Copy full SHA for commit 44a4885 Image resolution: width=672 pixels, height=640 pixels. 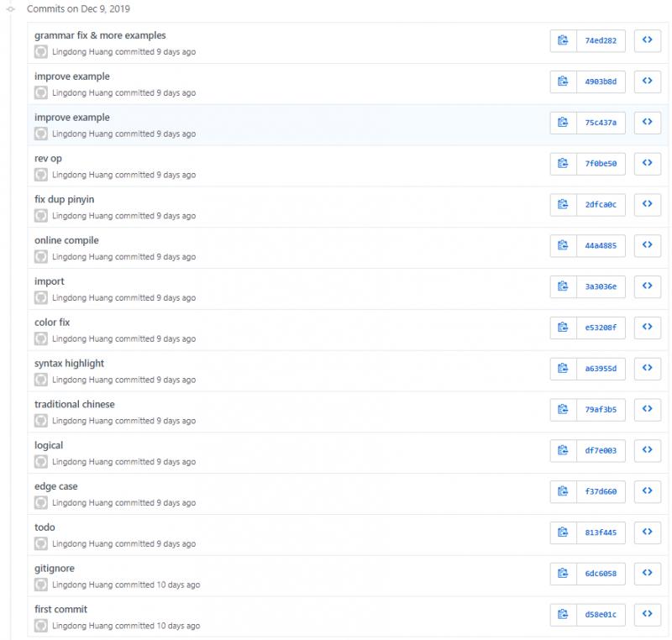[563, 245]
